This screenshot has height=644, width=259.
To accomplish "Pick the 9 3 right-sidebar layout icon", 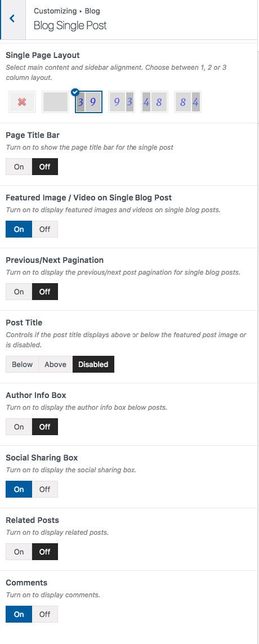I will pos(122,102).
